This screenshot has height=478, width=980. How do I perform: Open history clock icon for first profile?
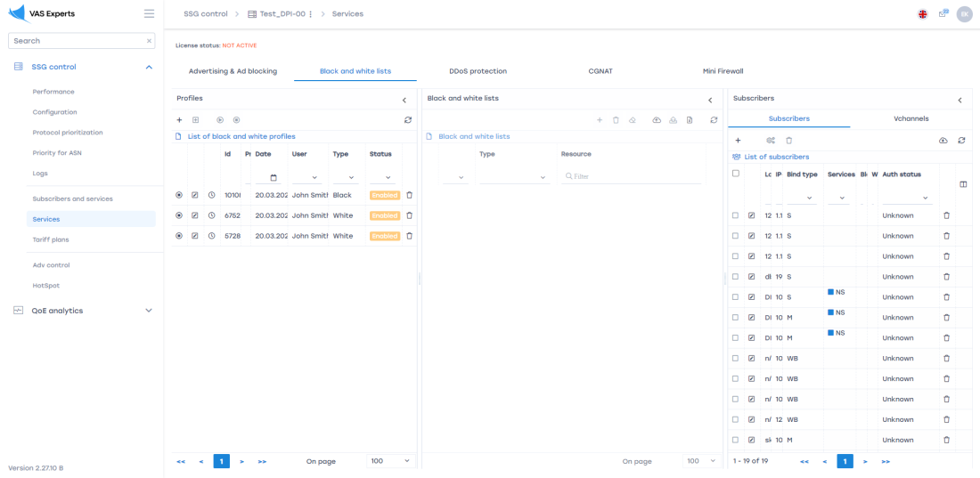click(x=211, y=195)
